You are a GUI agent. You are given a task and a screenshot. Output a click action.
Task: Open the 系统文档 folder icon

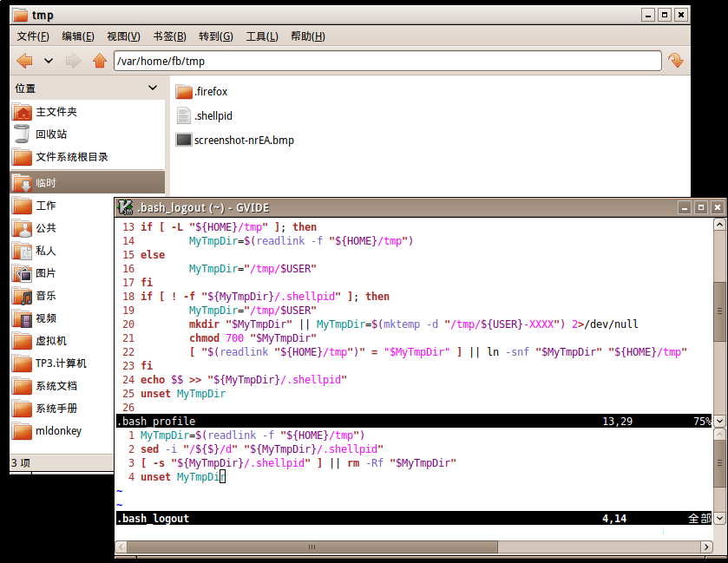[x=23, y=386]
